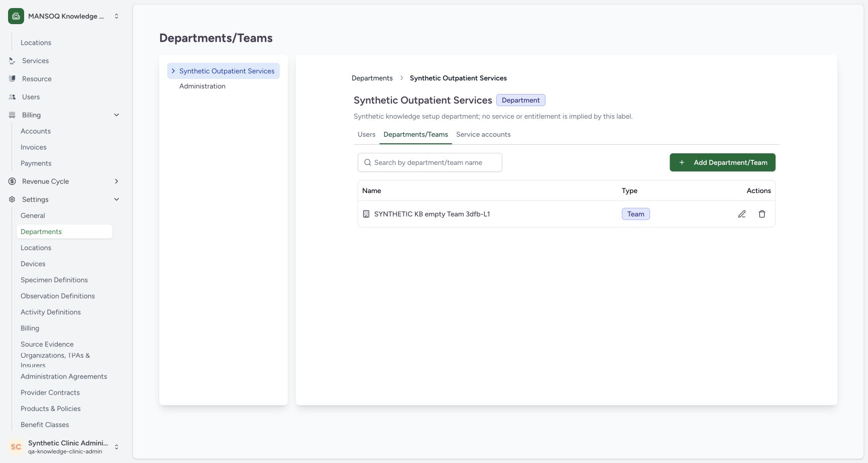Click the Settings gear icon
The height and width of the screenshot is (463, 868).
tap(12, 200)
